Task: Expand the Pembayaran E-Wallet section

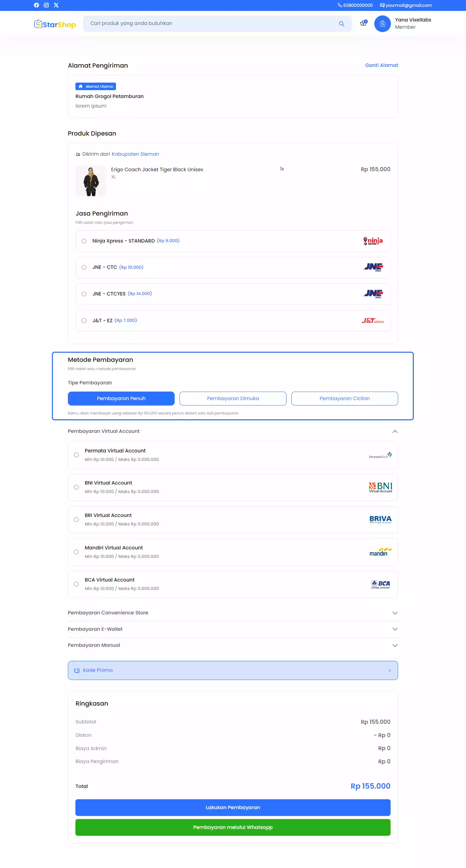Action: click(x=395, y=629)
